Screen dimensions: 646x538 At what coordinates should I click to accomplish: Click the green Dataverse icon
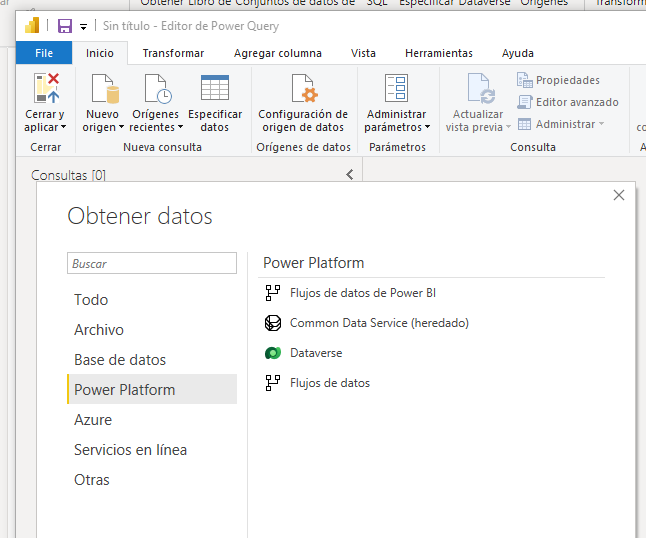[x=273, y=353]
